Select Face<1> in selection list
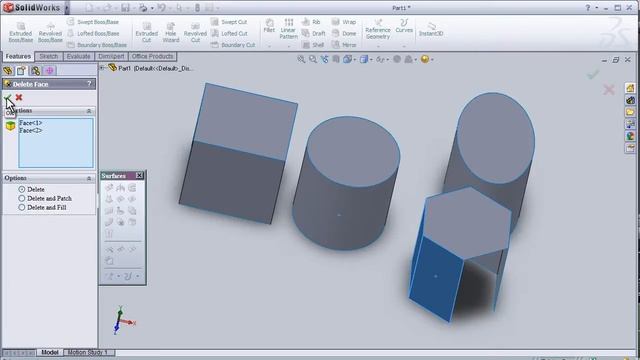The width and height of the screenshot is (640, 360). pyautogui.click(x=31, y=123)
